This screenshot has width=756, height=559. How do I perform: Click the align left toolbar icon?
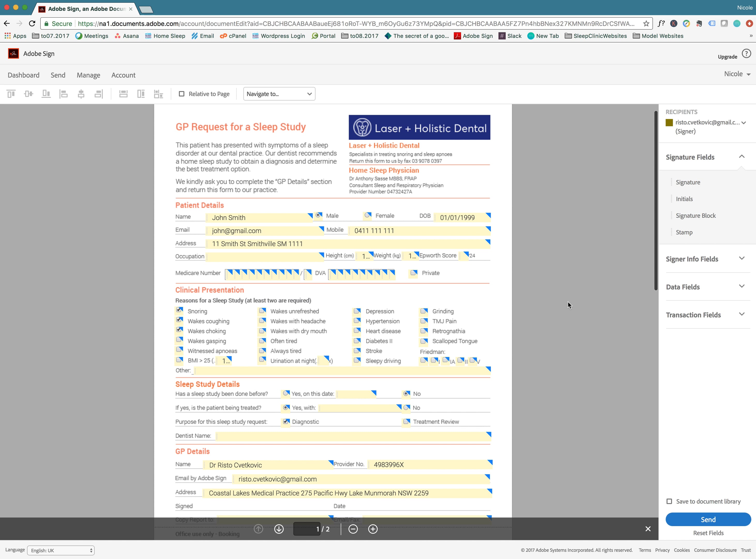pos(63,94)
